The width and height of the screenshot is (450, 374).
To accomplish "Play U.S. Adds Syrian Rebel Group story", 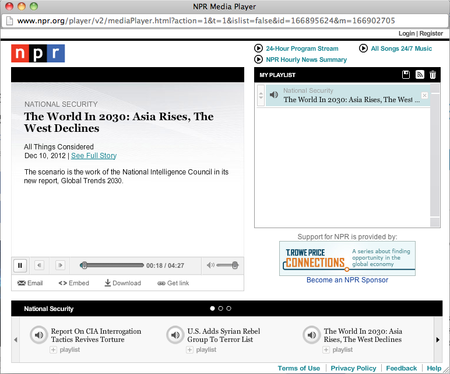I will [175, 335].
